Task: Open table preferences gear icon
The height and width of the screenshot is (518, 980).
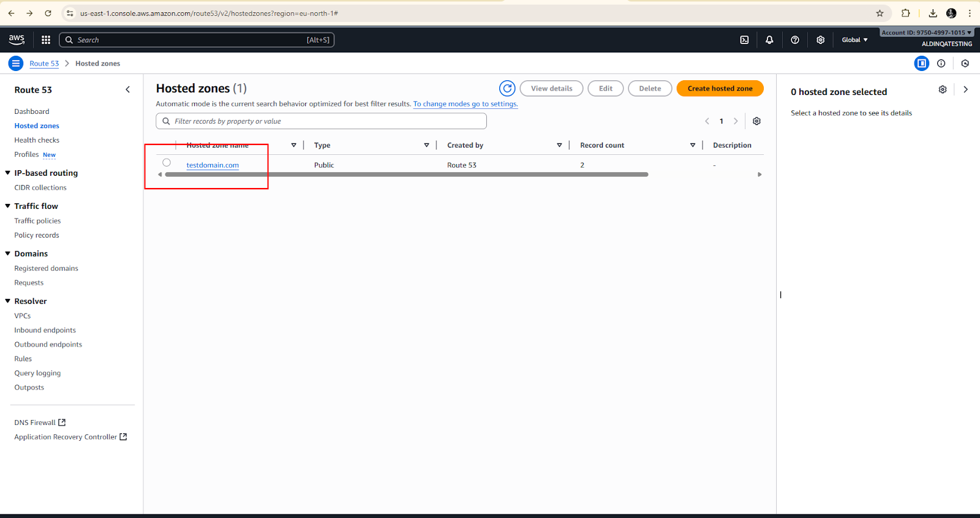Action: [x=756, y=121]
